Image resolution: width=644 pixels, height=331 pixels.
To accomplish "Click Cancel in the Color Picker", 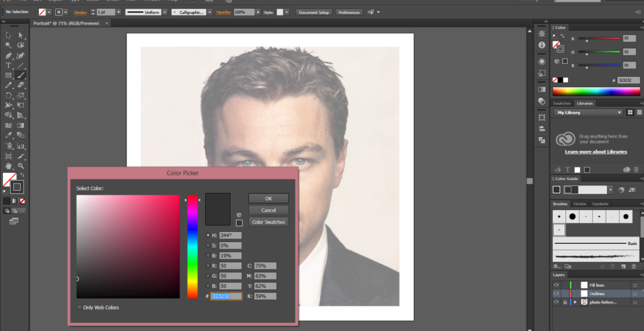I will pyautogui.click(x=268, y=211).
